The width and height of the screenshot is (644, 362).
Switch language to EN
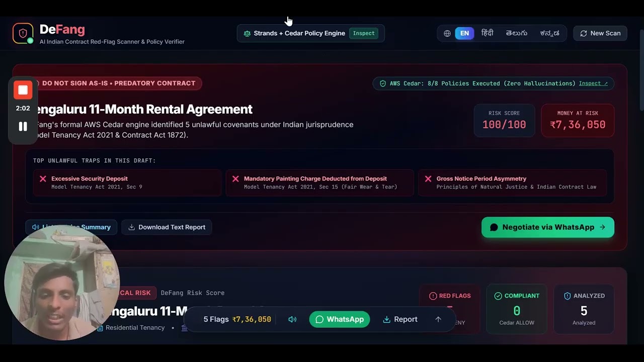point(464,33)
